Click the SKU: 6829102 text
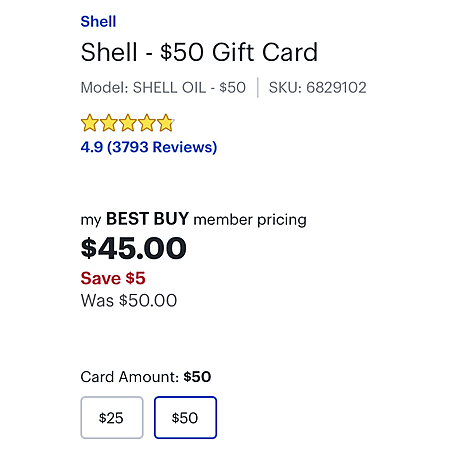The height and width of the screenshot is (450, 450). tap(318, 88)
